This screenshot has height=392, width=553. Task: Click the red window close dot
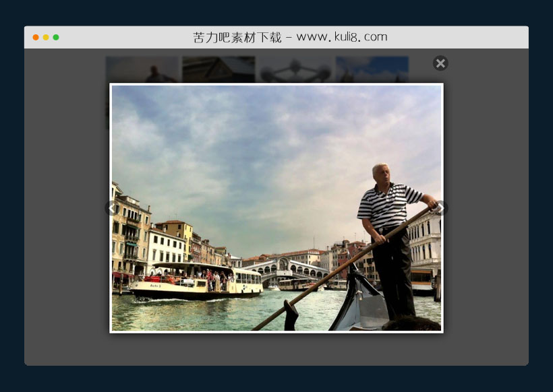point(36,37)
